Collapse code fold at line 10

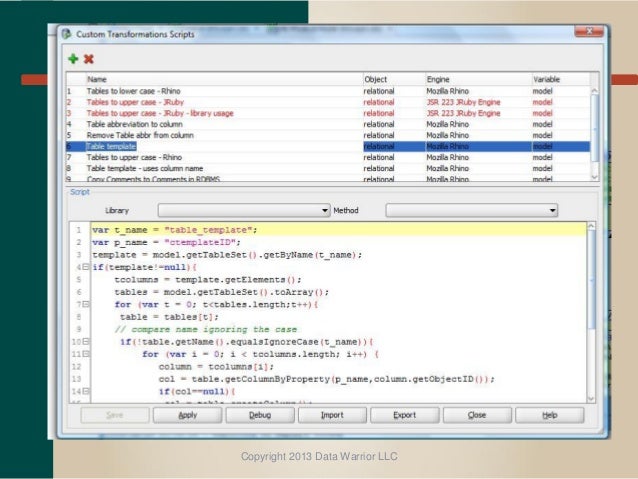click(x=85, y=341)
